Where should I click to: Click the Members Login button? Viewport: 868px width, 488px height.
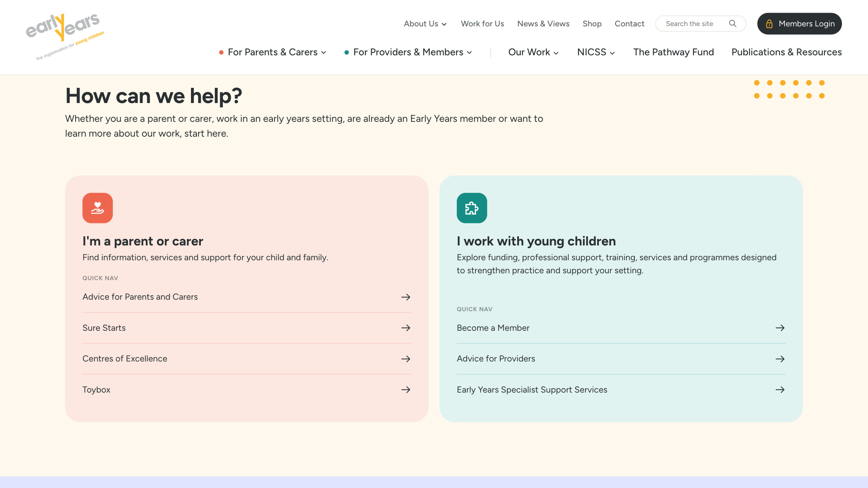pos(800,24)
